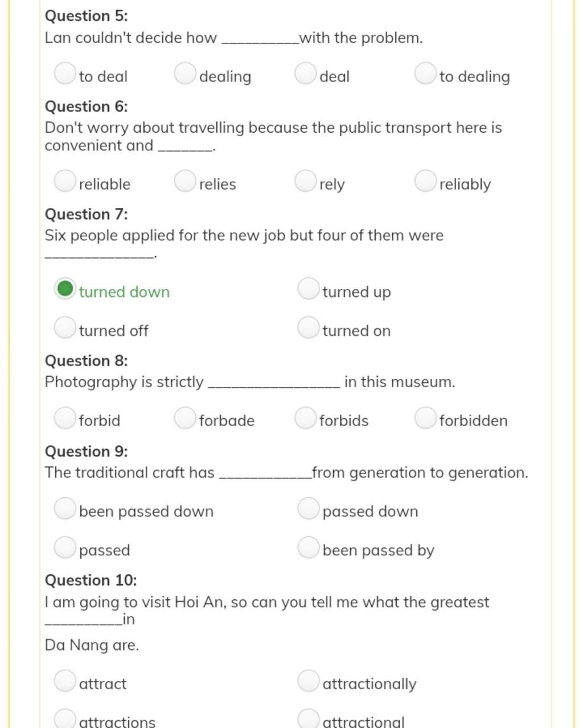Select 'forbid' for Question 8
583x728 pixels.
65,418
